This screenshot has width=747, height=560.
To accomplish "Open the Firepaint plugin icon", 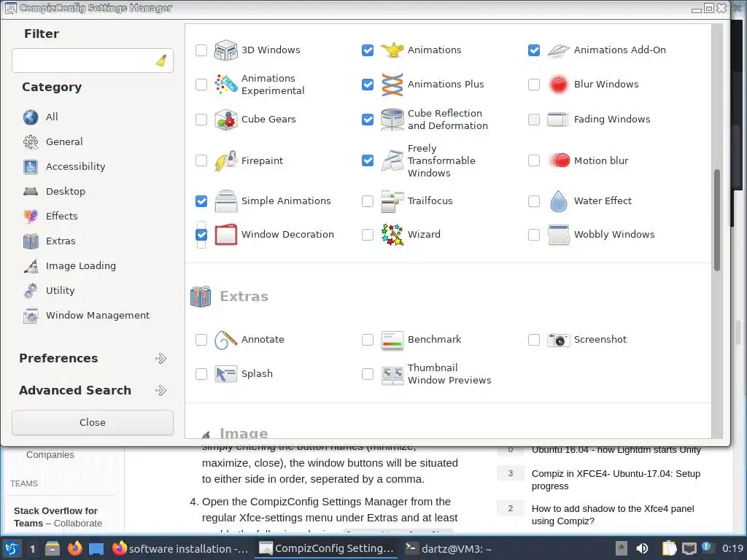I will pyautogui.click(x=226, y=161).
